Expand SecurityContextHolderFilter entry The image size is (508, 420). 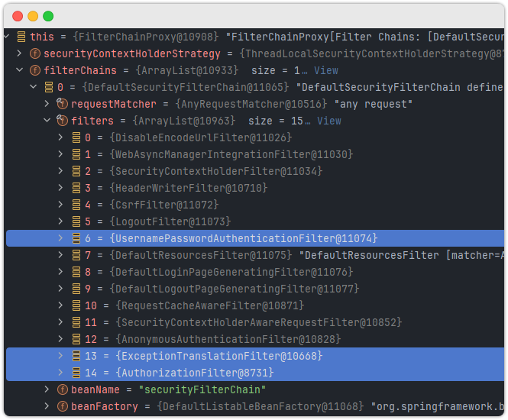pyautogui.click(x=60, y=171)
